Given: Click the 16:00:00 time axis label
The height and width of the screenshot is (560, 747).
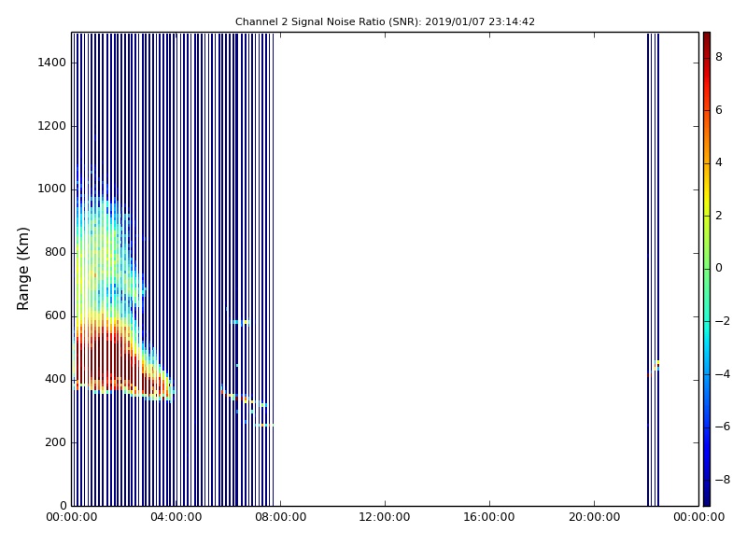Looking at the screenshot, I should pyautogui.click(x=489, y=517).
